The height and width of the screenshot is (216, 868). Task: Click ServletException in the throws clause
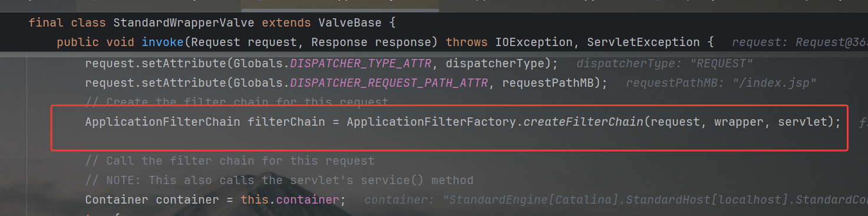tap(643, 42)
